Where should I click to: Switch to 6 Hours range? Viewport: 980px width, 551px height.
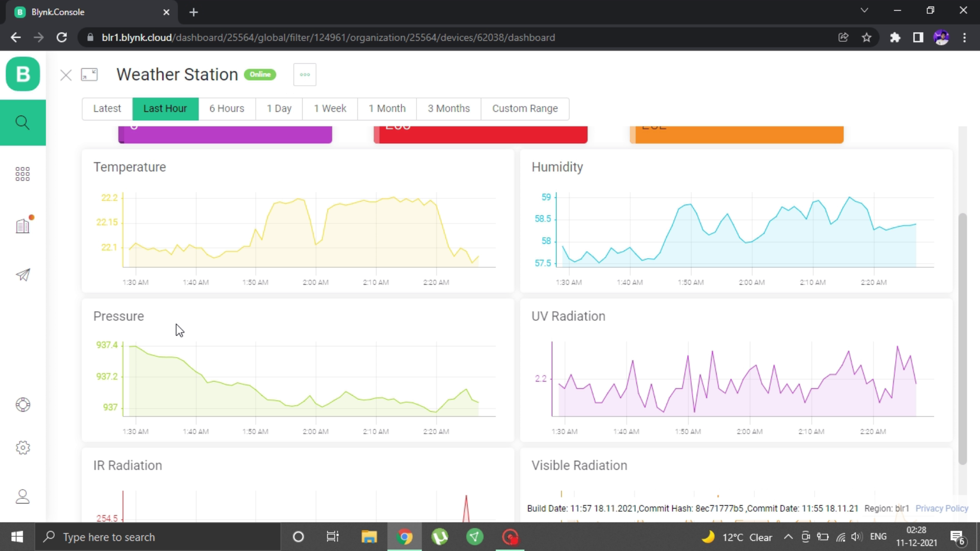227,109
